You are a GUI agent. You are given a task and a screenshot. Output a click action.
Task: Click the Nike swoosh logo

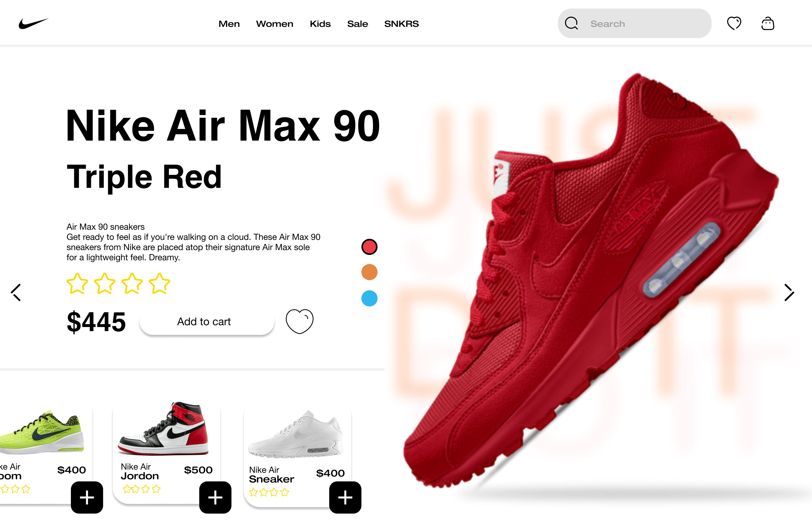33,23
